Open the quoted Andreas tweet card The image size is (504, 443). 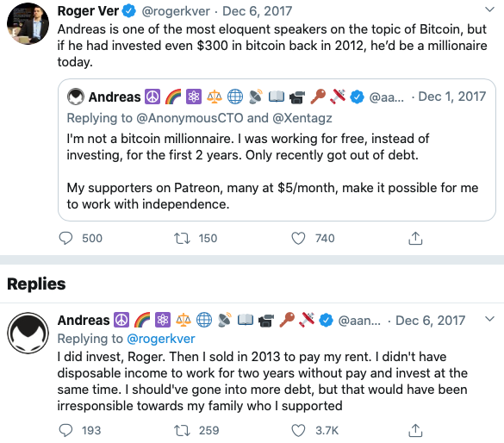click(x=277, y=150)
